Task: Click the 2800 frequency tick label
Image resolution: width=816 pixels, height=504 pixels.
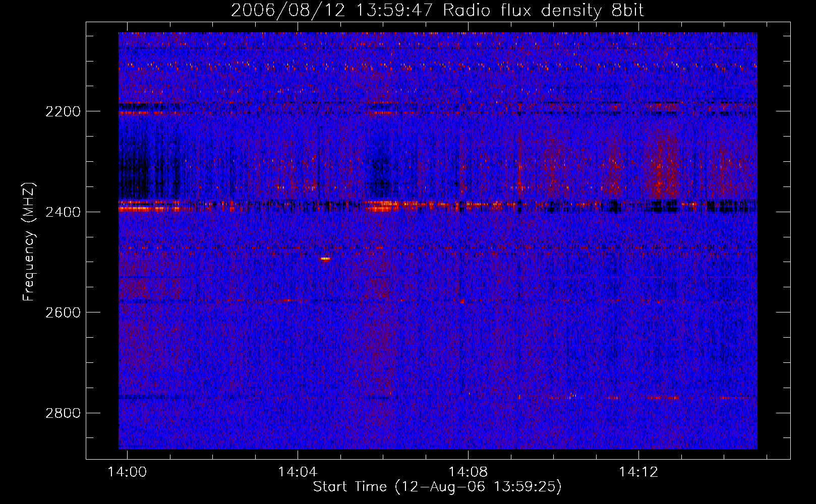Action: point(63,413)
